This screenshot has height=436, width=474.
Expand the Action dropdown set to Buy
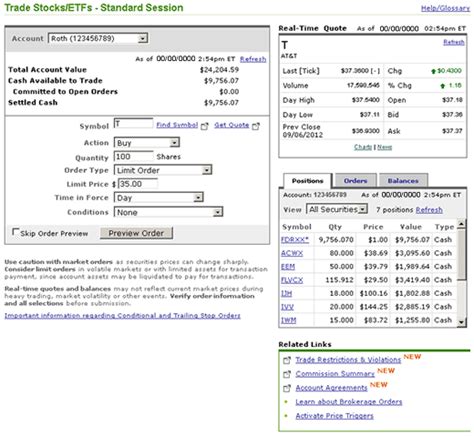(147, 143)
